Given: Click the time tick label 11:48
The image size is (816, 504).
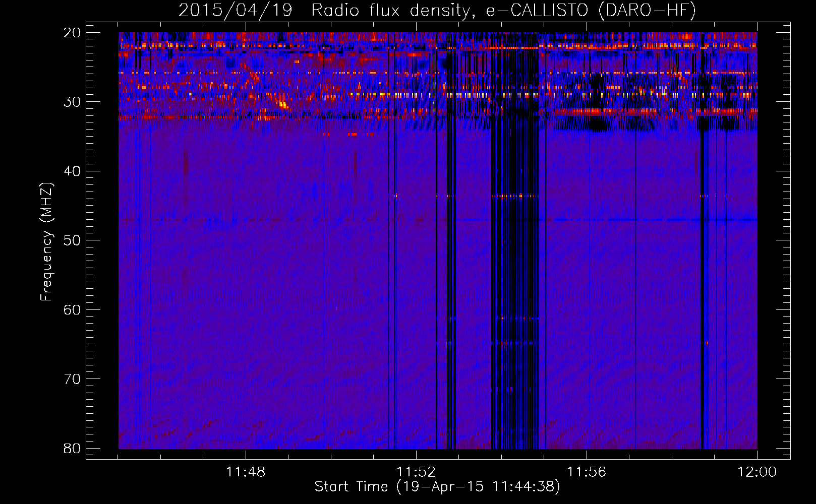Looking at the screenshot, I should 246,472.
